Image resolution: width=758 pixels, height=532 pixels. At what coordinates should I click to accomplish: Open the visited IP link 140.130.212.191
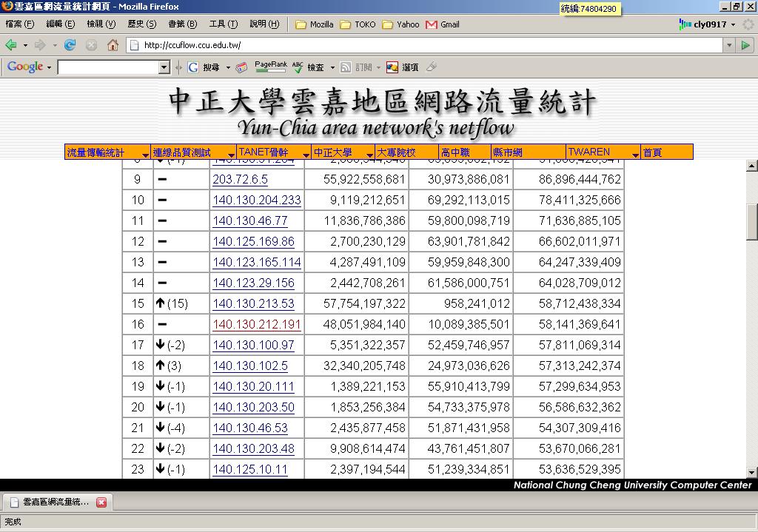tap(257, 324)
